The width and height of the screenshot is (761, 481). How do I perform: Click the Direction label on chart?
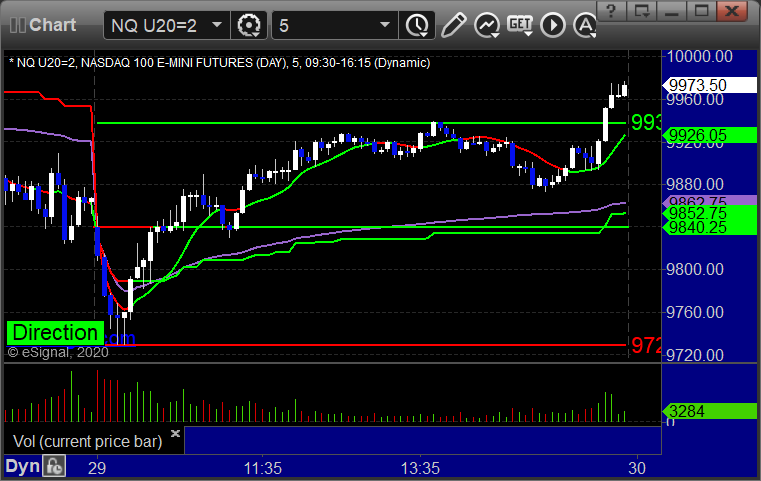tap(55, 333)
